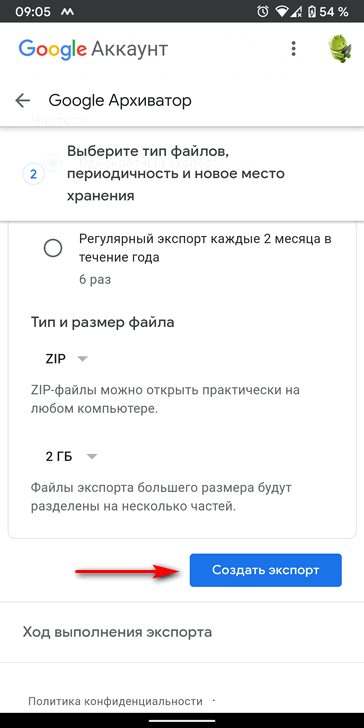Screen dimensions: 364x728
Task: Tap the Аккаунт header text
Action: (129, 49)
